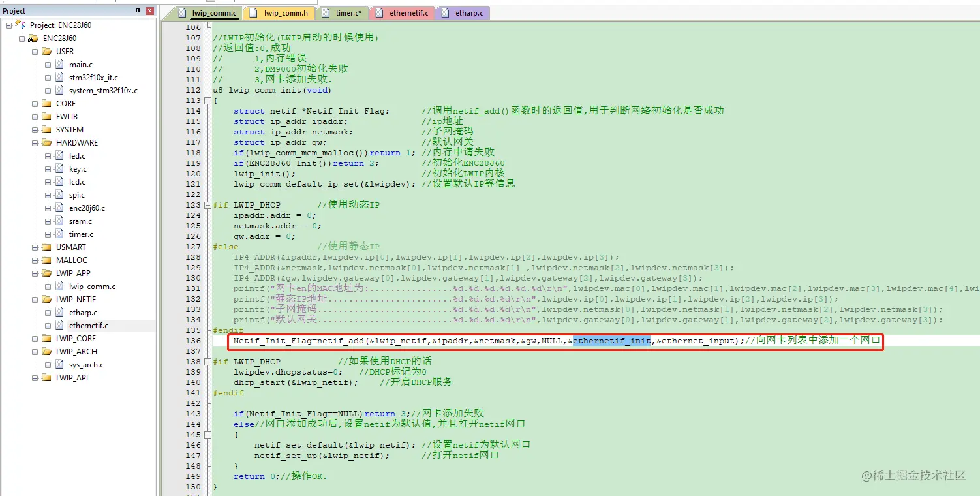Select etharp.c in the project tree
This screenshot has width=980, height=496.
point(83,313)
